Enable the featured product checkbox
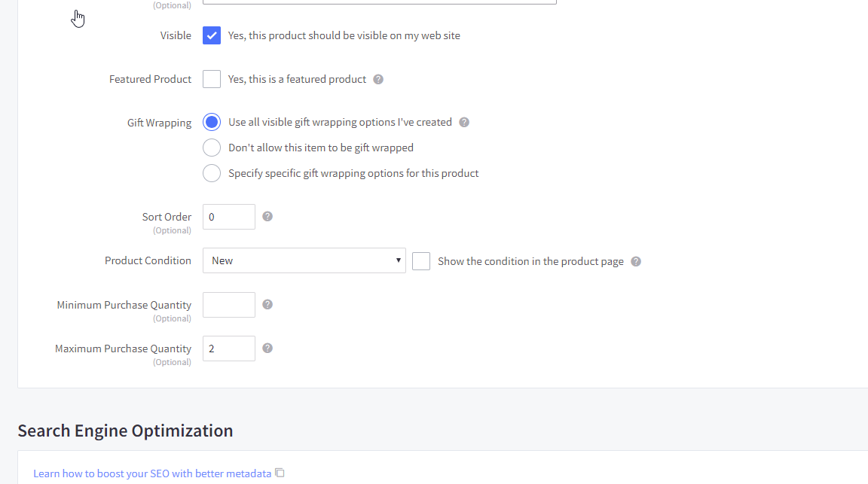 pyautogui.click(x=211, y=78)
